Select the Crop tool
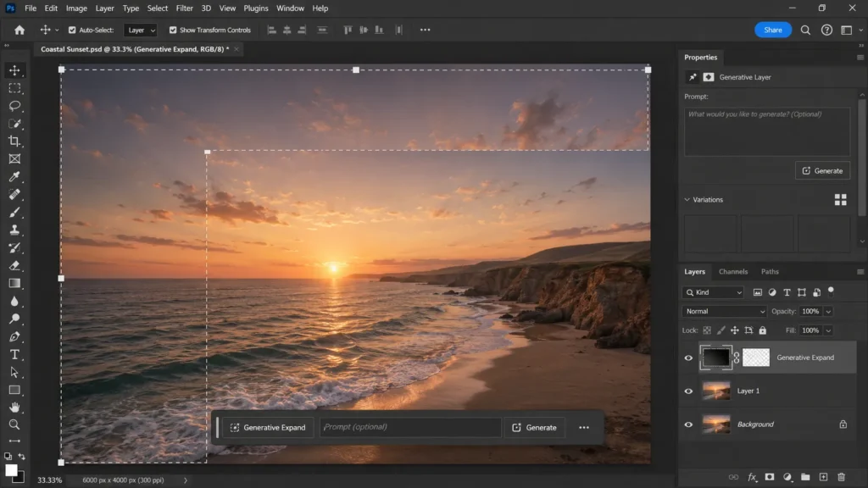 (14, 141)
